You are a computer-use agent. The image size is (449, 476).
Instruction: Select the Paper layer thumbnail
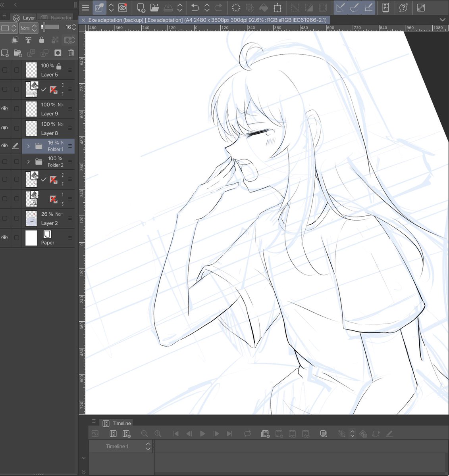click(x=31, y=238)
